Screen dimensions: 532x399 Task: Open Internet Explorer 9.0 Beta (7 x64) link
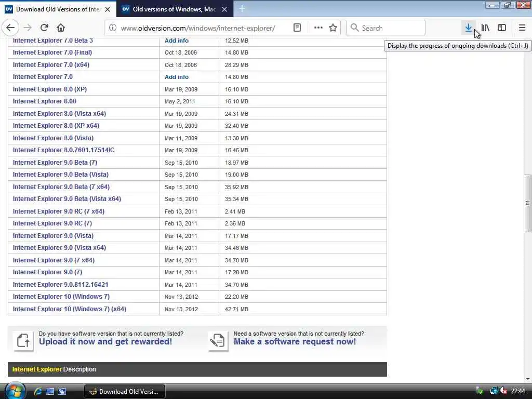pyautogui.click(x=61, y=187)
